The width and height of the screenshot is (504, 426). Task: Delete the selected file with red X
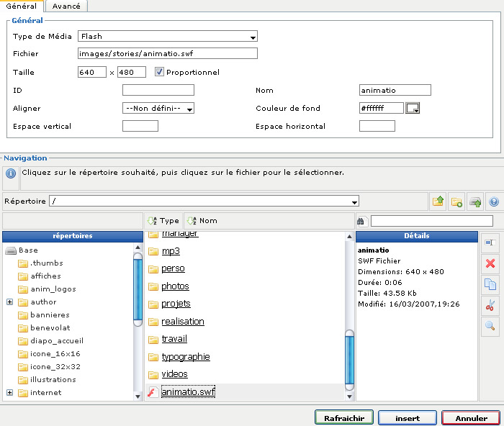click(490, 264)
